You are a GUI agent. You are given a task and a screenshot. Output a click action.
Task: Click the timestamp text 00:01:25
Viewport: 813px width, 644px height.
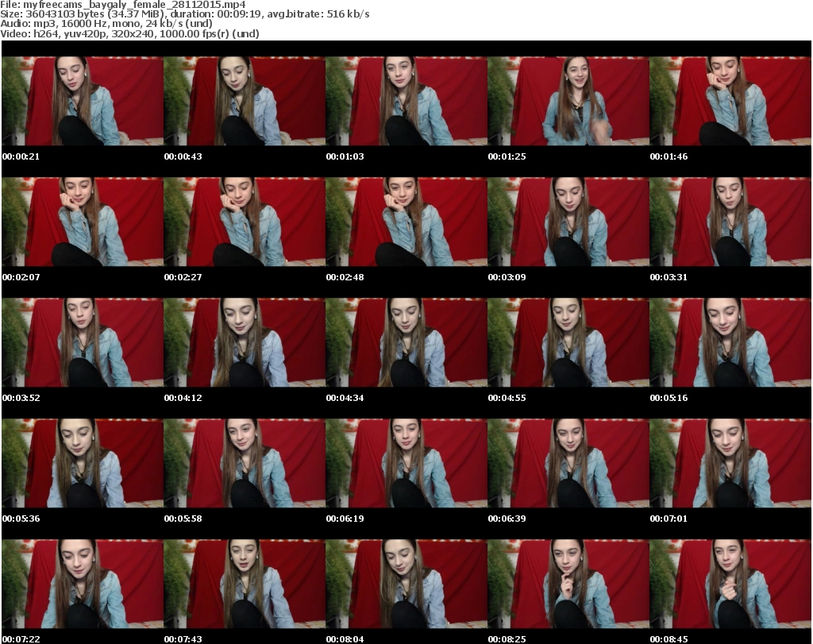507,156
